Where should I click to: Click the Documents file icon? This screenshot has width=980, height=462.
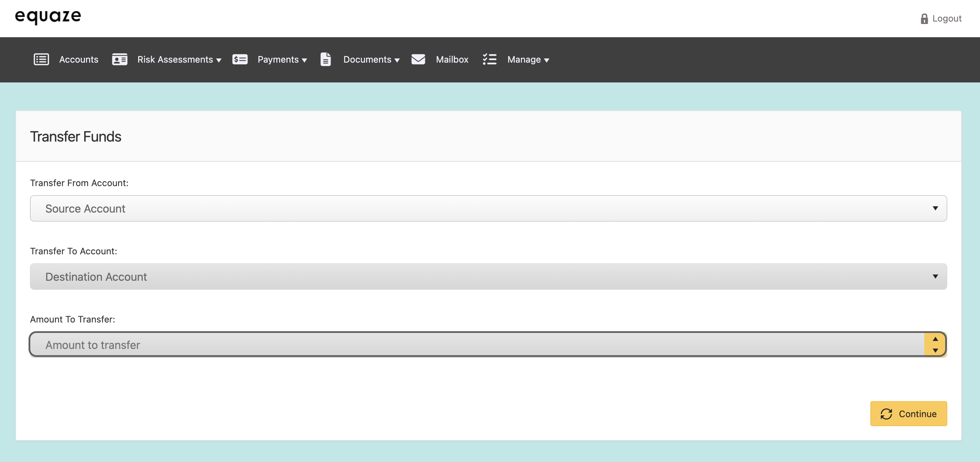(x=326, y=59)
